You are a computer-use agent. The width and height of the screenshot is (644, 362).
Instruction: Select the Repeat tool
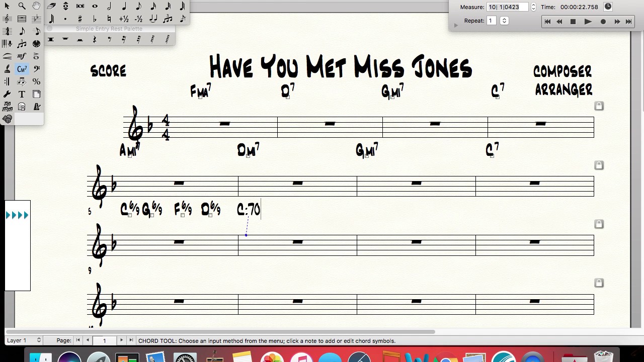7,81
